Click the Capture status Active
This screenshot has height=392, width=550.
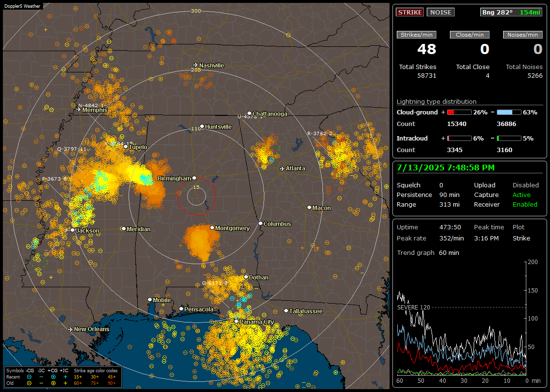click(521, 195)
